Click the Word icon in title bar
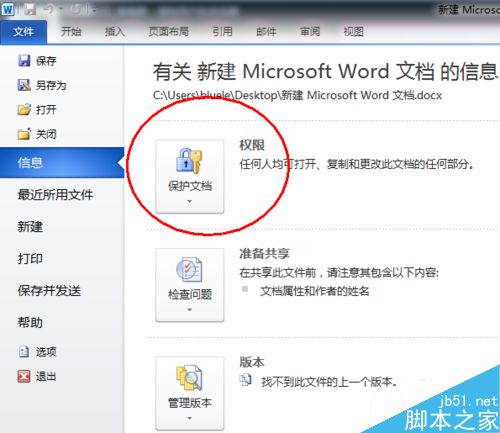 point(8,9)
